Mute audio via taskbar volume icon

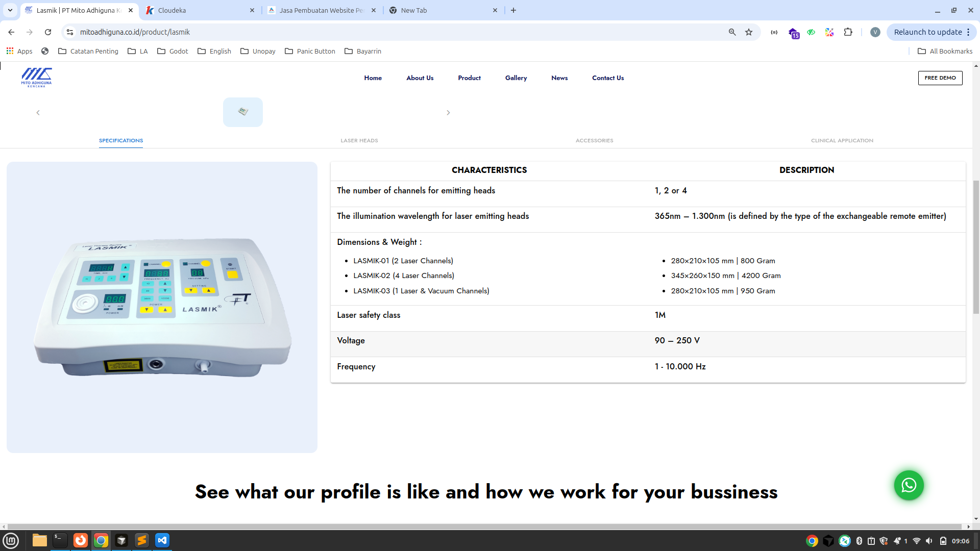[928, 540]
